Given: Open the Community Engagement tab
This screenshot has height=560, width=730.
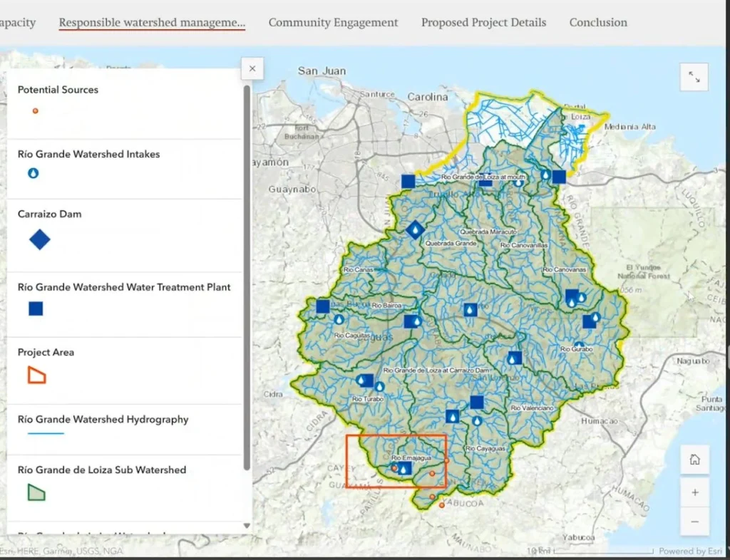Looking at the screenshot, I should click(333, 22).
